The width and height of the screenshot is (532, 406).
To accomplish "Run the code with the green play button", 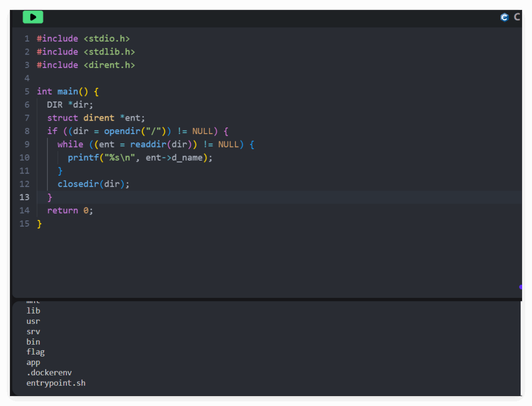I will click(x=33, y=17).
